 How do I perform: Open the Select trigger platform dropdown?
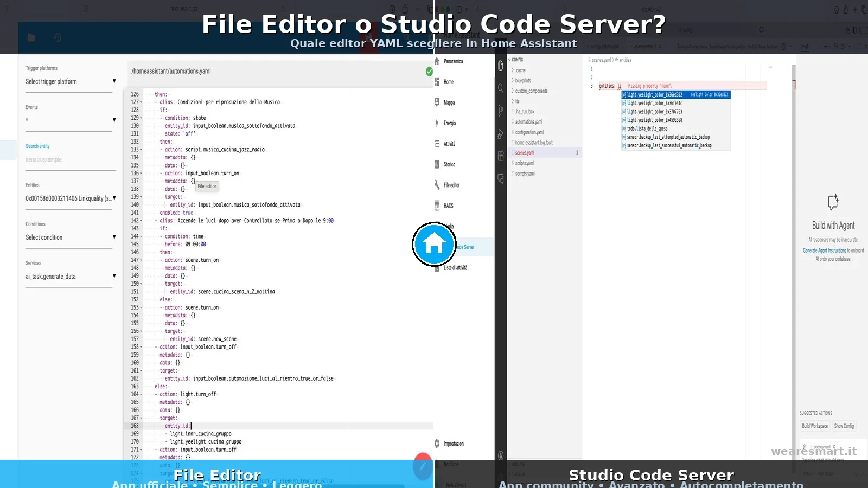pyautogui.click(x=71, y=82)
